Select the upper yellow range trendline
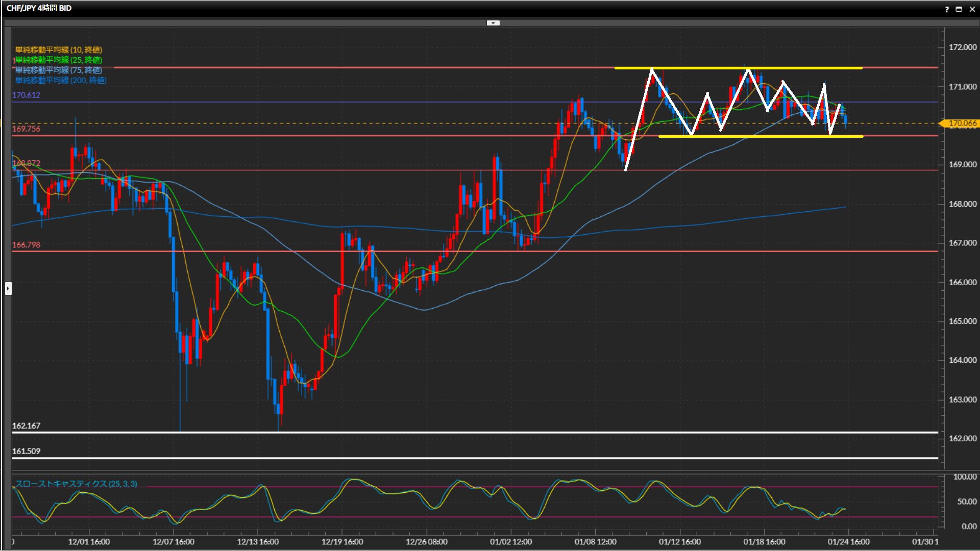980x551 pixels. click(806, 68)
